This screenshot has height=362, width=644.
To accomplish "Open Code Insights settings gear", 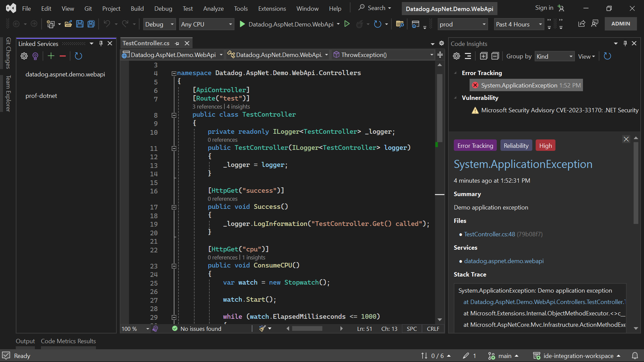I will pyautogui.click(x=457, y=56).
